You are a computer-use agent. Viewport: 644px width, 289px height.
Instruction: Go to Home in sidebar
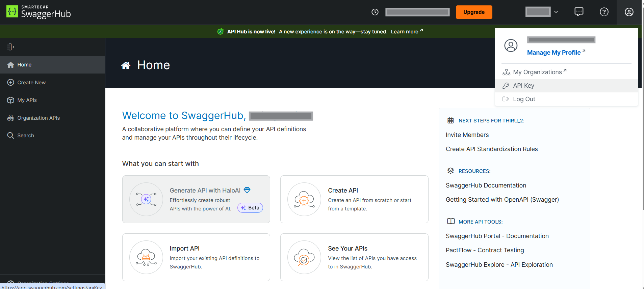(52, 65)
